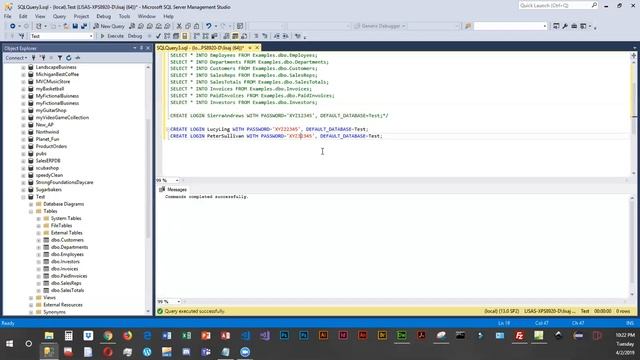Open Google Chrome from the taskbar

(x=108, y=336)
